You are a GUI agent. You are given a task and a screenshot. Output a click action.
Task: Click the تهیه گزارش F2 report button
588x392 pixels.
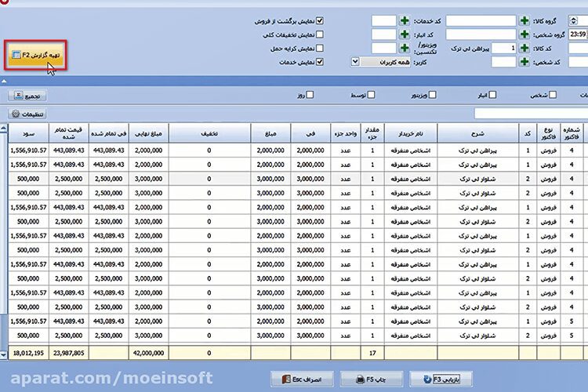click(x=35, y=55)
